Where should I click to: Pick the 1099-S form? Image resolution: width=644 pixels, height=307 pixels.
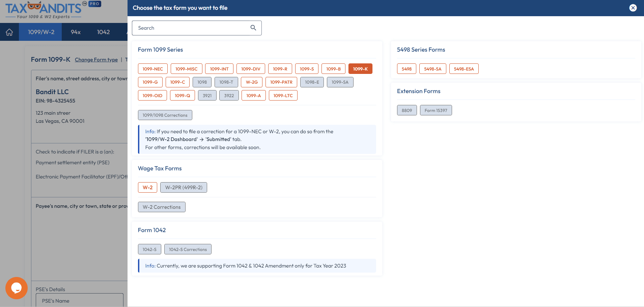coord(307,69)
